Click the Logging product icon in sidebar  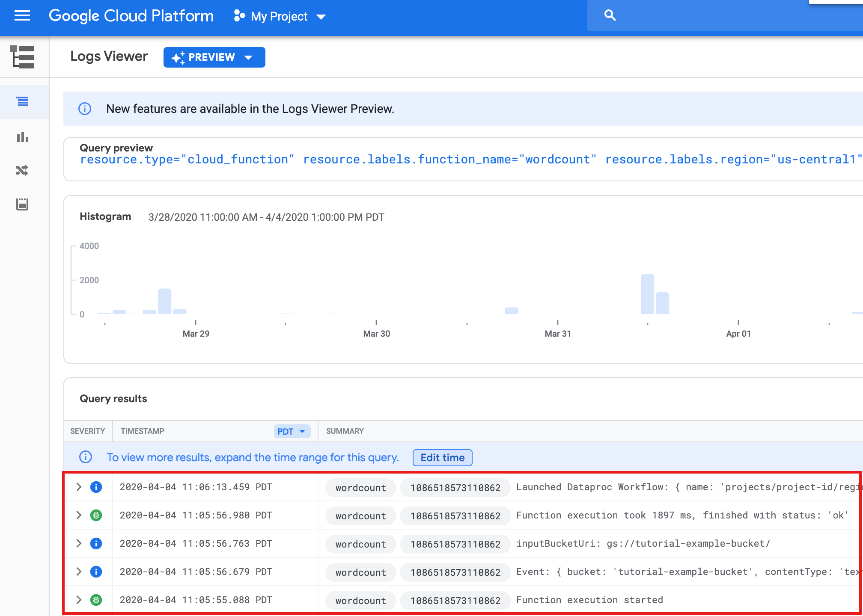pyautogui.click(x=22, y=57)
